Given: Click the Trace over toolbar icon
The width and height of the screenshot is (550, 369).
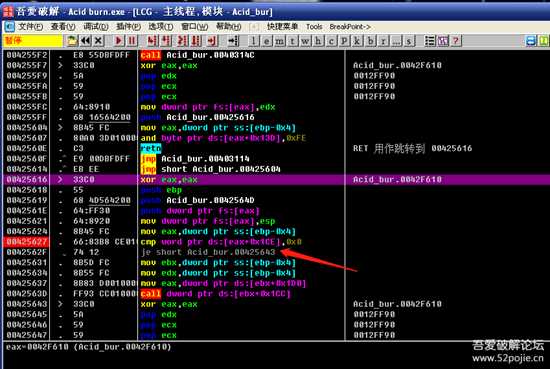Looking at the screenshot, I should point(196,41).
